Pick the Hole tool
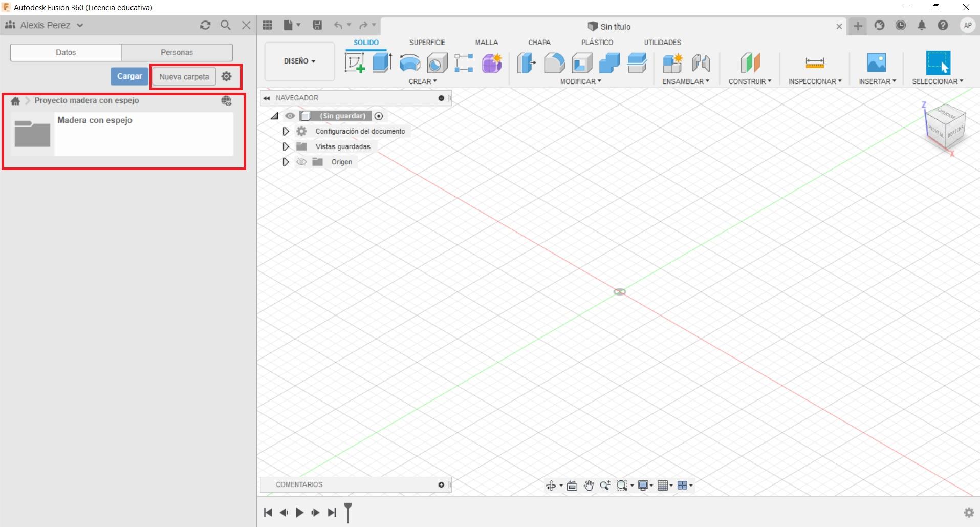This screenshot has width=980, height=527. point(437,63)
